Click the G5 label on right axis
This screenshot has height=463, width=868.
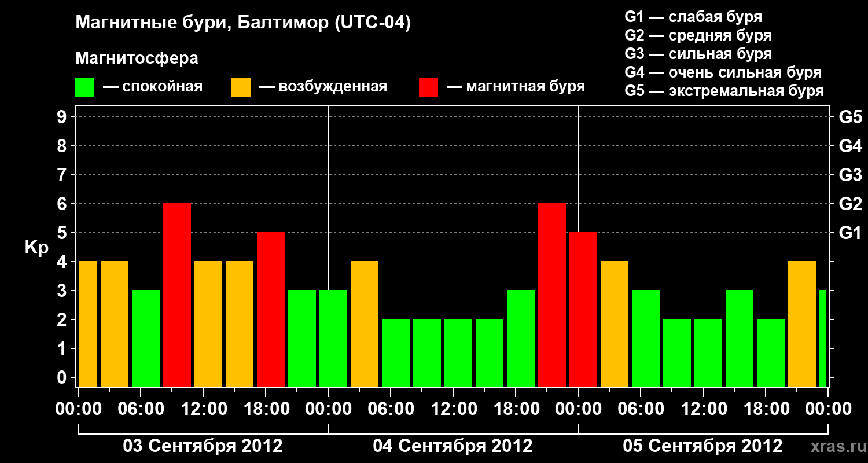tap(850, 117)
